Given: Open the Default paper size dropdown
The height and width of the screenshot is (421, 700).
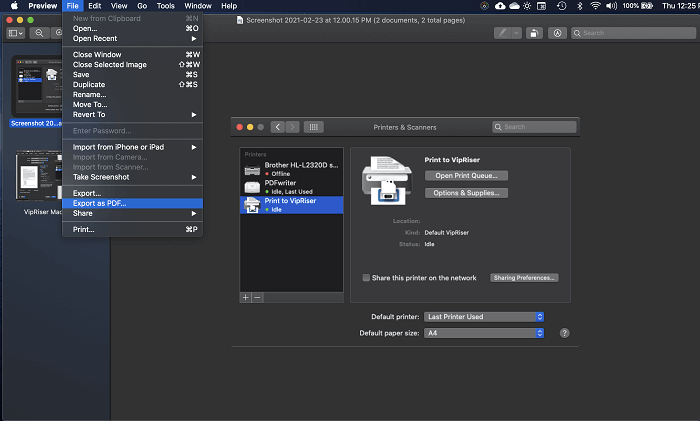Looking at the screenshot, I should 482,332.
